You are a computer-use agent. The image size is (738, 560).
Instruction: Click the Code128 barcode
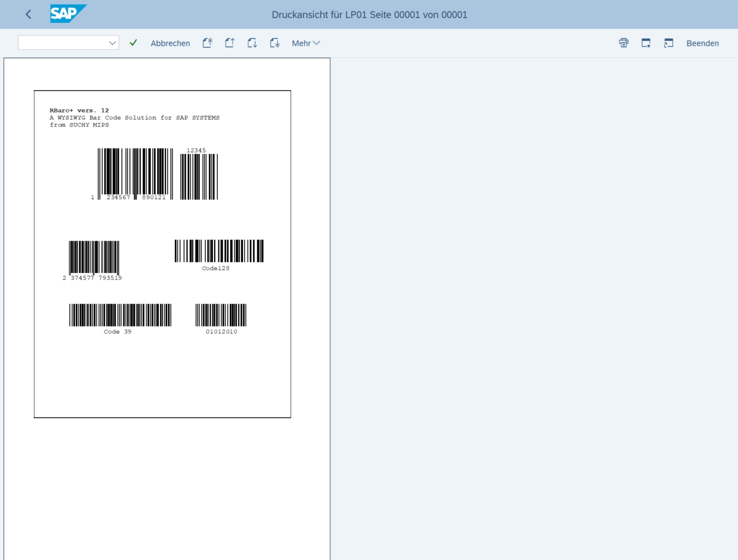[219, 251]
